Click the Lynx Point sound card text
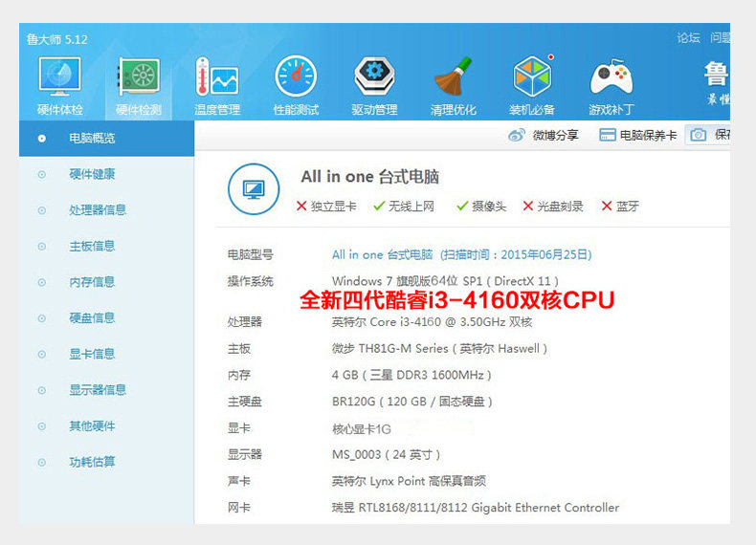 (409, 481)
